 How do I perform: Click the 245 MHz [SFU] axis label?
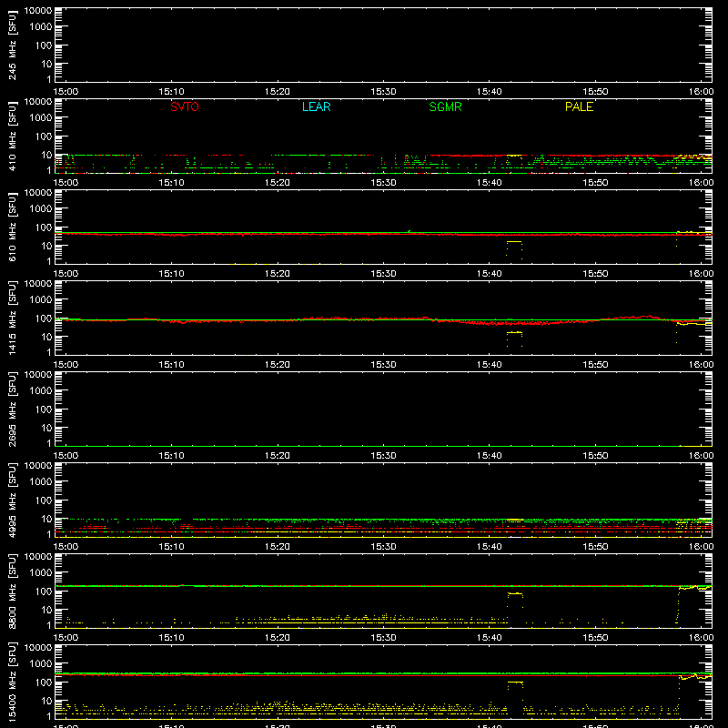[13, 45]
